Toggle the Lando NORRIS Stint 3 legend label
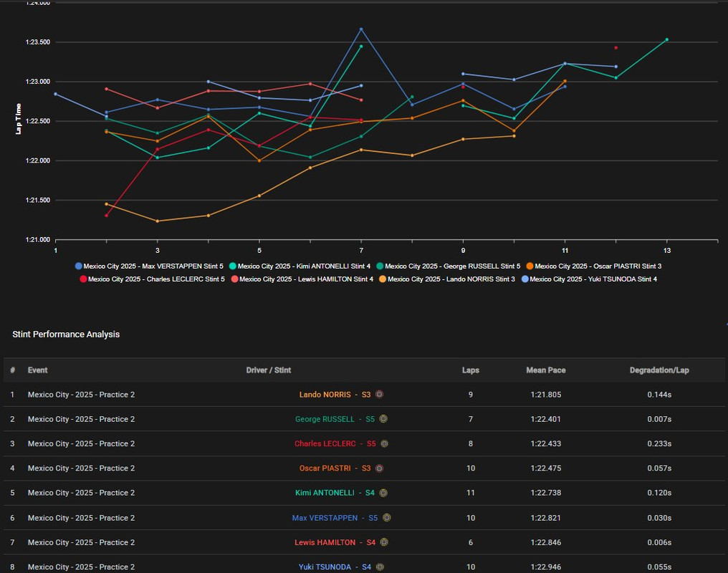This screenshot has height=573, width=728. [451, 279]
